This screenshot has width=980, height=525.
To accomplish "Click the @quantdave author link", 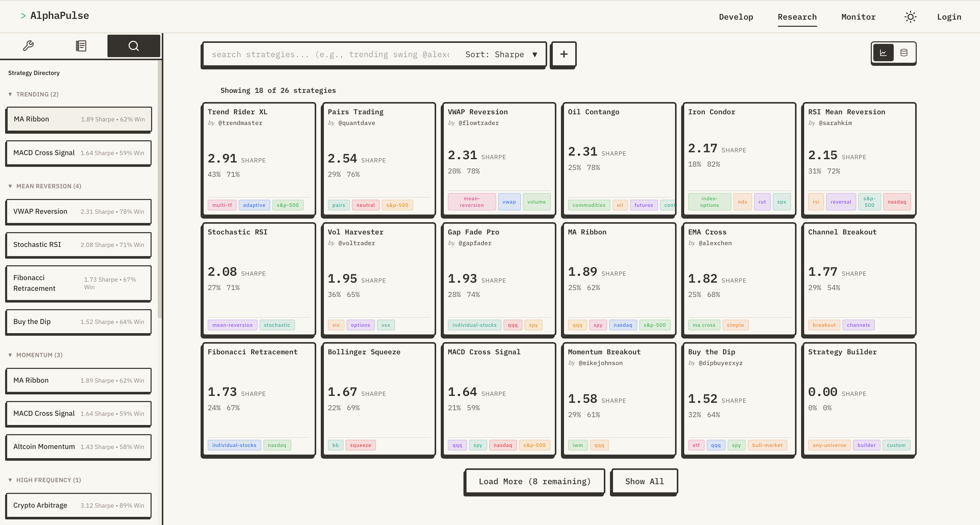I will 357,123.
